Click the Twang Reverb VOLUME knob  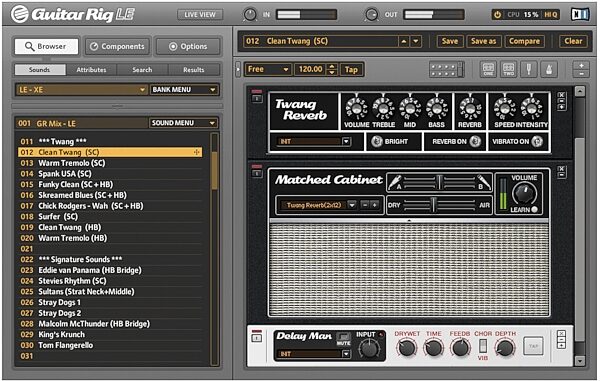(356, 108)
